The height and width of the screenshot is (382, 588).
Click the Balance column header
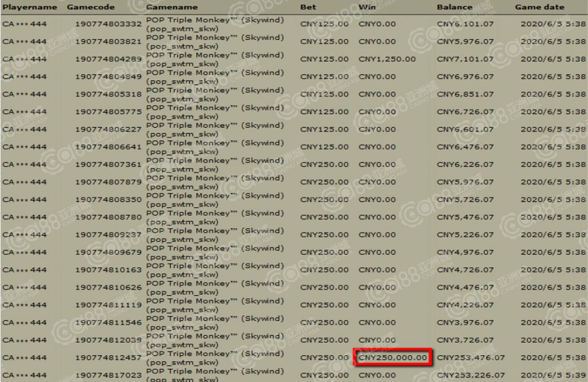point(455,7)
